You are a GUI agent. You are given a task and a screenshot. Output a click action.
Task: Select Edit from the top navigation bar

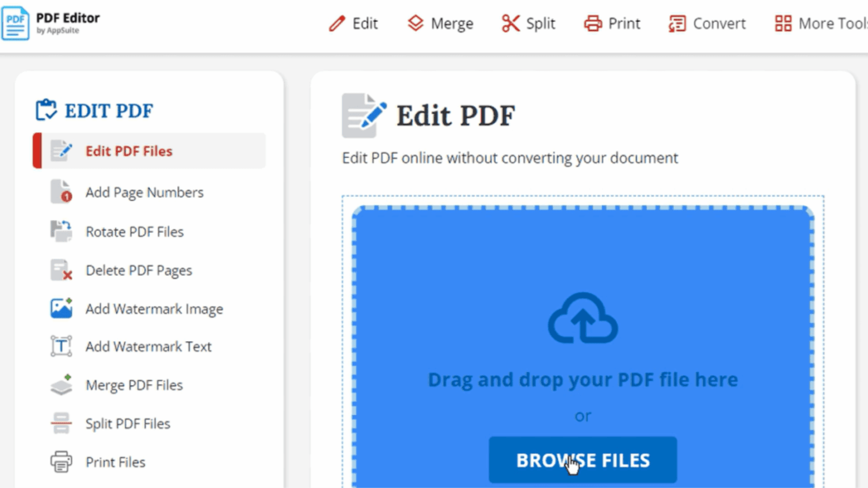coord(354,23)
